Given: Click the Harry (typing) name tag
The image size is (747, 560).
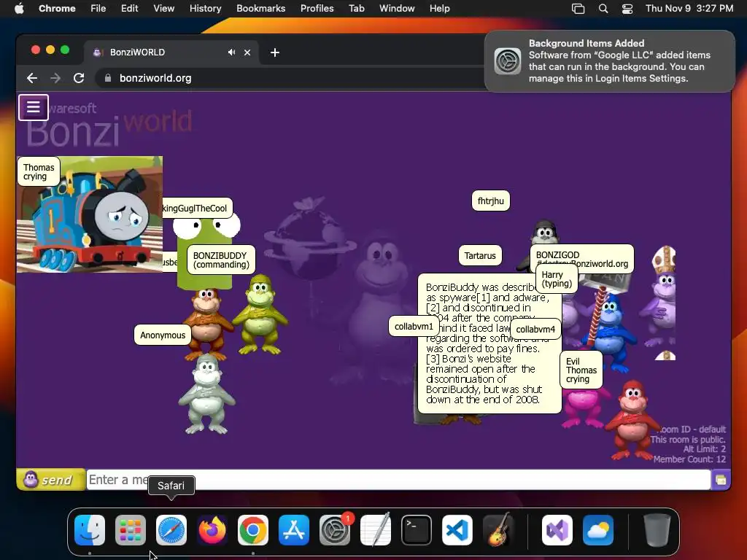Looking at the screenshot, I should (557, 279).
